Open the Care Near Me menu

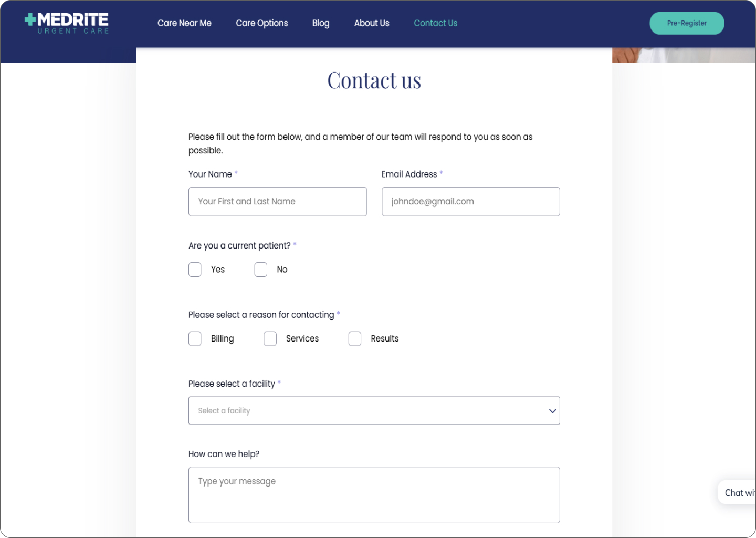[184, 23]
